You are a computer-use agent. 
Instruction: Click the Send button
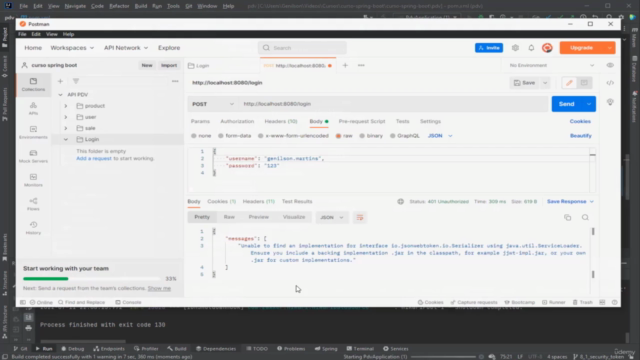pyautogui.click(x=567, y=104)
